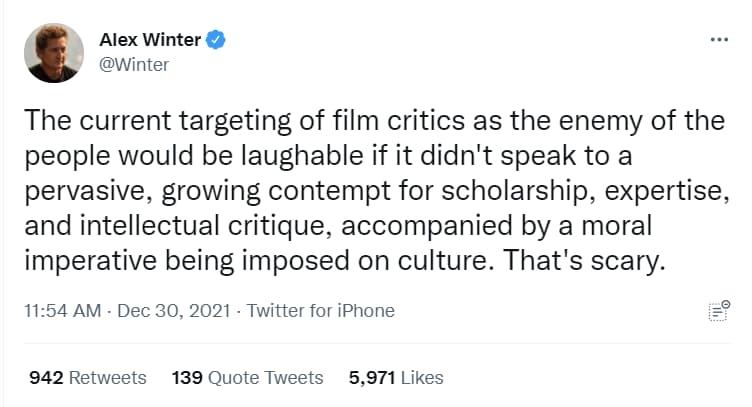The height and width of the screenshot is (407, 752).
Task: Click the blue verified badge
Action: tap(215, 40)
